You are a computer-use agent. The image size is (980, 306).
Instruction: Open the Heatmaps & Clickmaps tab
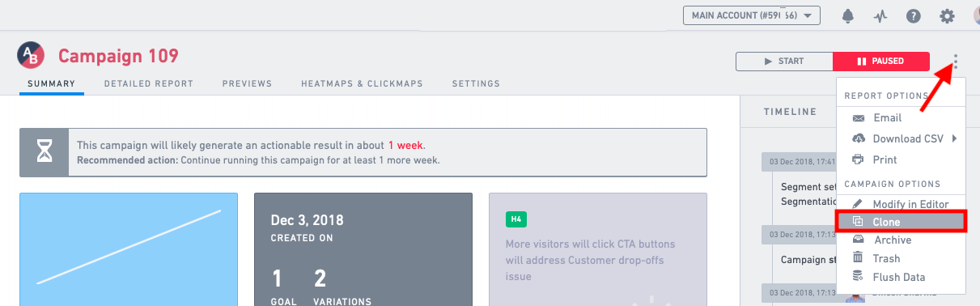pyautogui.click(x=362, y=83)
